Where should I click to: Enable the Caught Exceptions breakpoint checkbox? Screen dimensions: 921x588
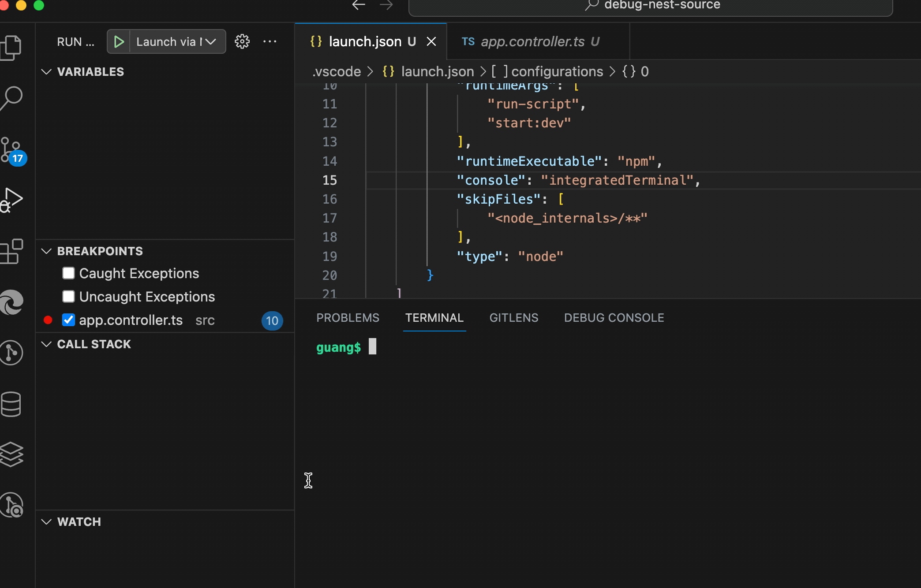click(x=68, y=273)
